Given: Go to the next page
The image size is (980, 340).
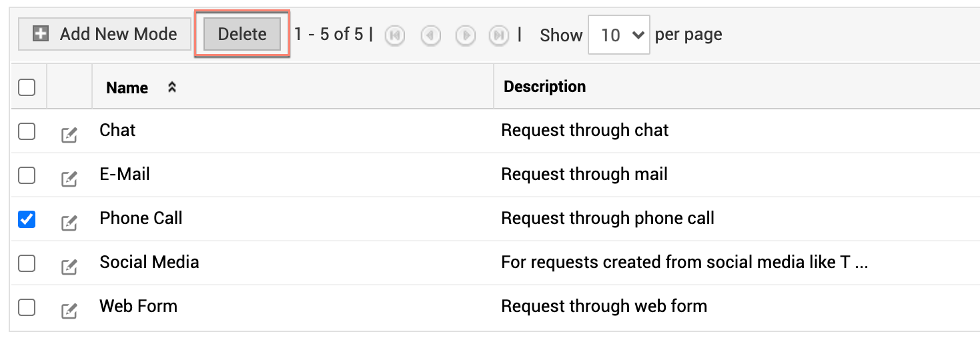Looking at the screenshot, I should [465, 35].
